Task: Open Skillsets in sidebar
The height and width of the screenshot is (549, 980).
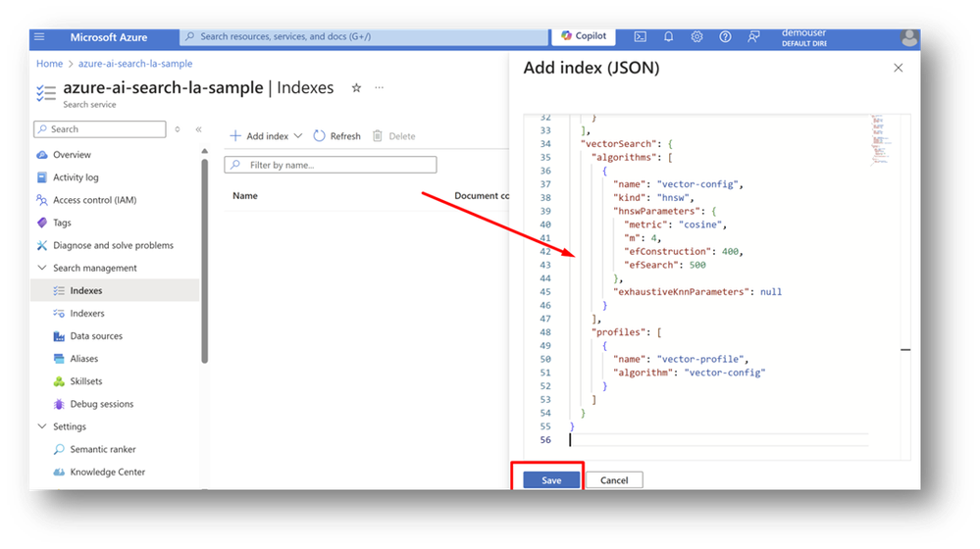Action: (85, 381)
